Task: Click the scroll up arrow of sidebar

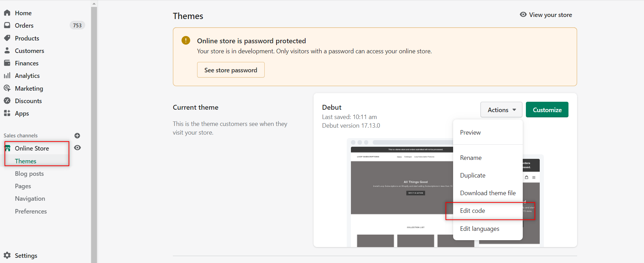Action: pos(94,3)
